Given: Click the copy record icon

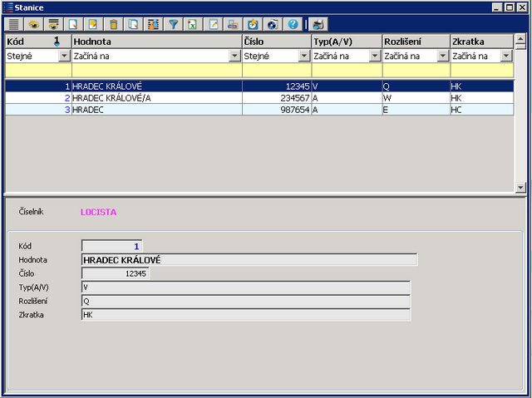Looking at the screenshot, I should pos(134,24).
